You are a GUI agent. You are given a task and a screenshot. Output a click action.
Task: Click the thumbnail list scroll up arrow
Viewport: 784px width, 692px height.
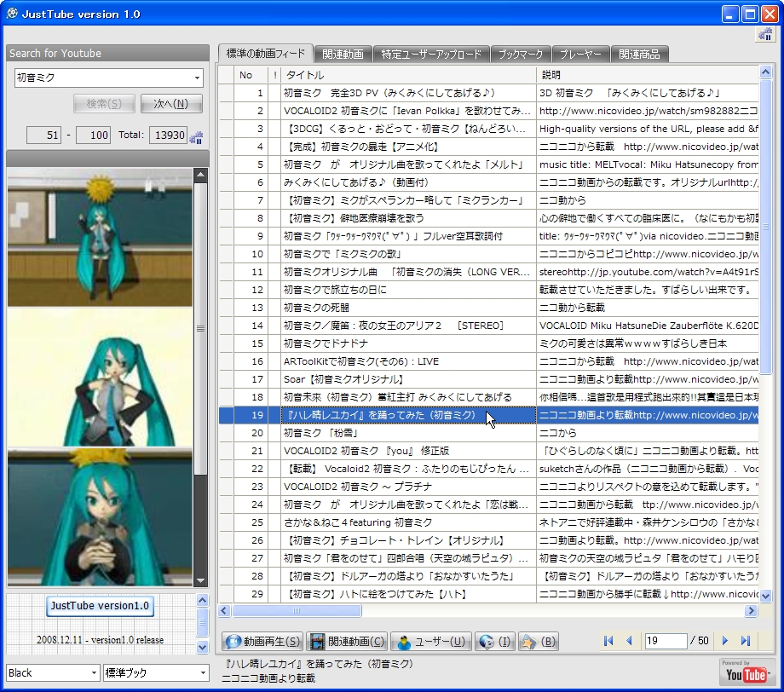click(200, 175)
